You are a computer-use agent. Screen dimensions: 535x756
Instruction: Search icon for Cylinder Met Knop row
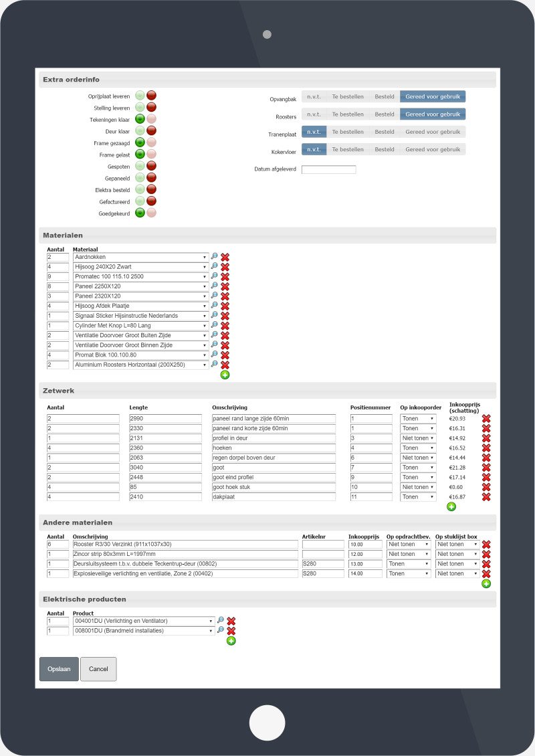tap(215, 325)
